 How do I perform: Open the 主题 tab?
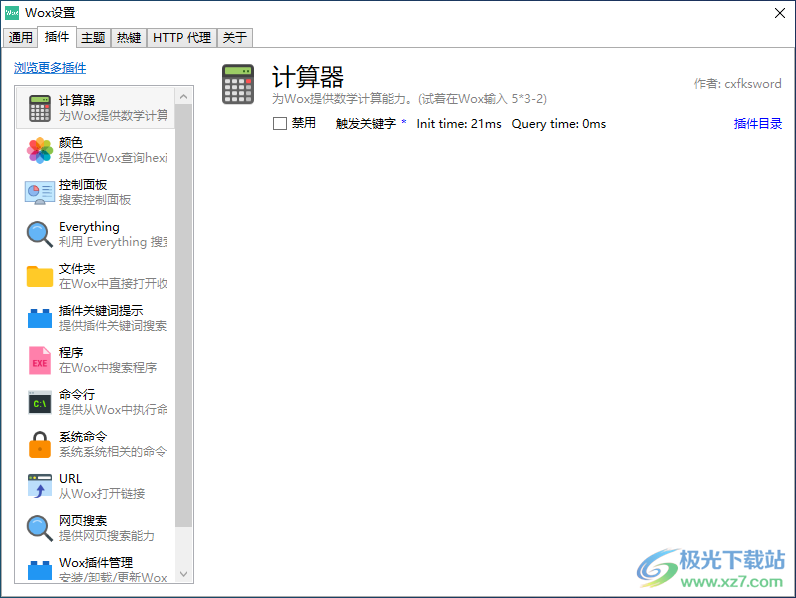pyautogui.click(x=93, y=38)
